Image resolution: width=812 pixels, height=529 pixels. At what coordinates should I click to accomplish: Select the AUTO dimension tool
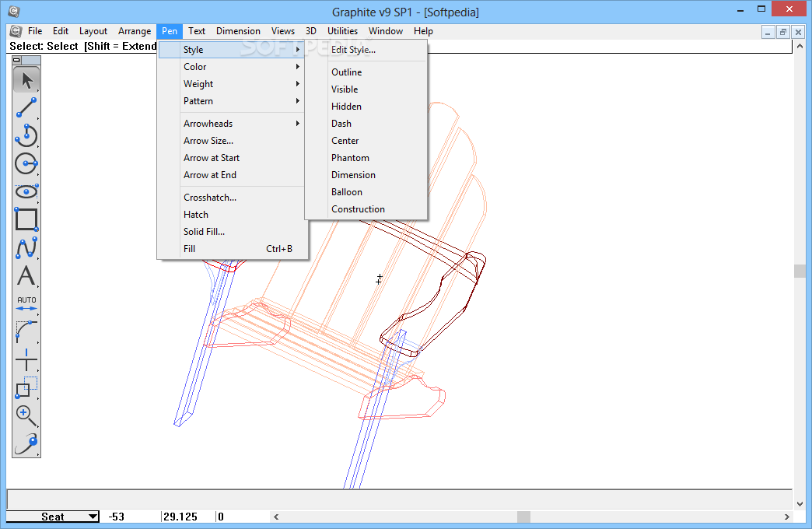tap(26, 303)
